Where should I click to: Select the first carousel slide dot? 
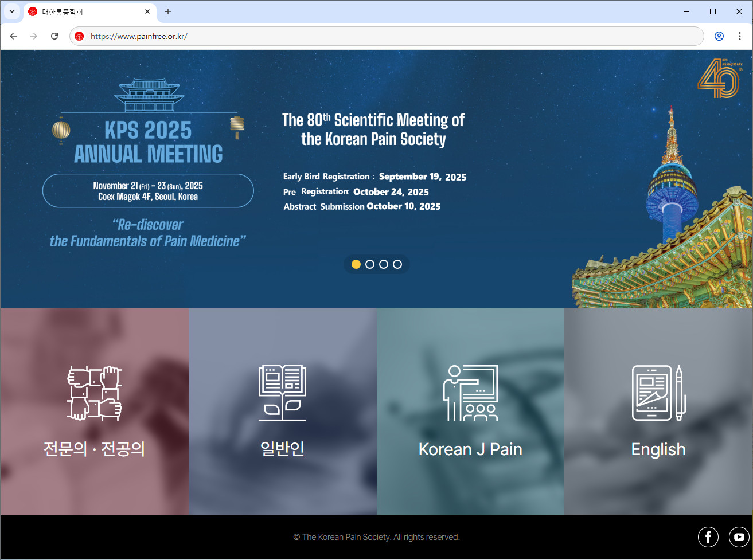click(x=356, y=264)
